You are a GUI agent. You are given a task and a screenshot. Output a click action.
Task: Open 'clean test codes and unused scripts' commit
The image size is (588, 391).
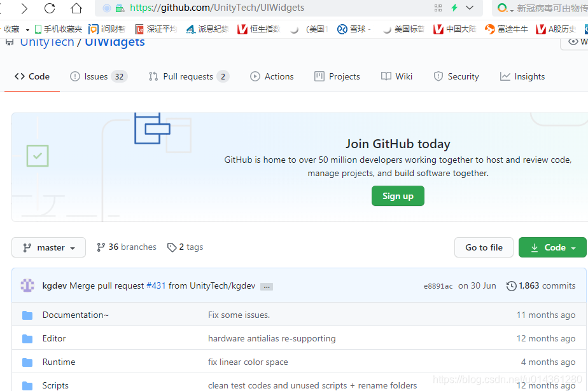(x=312, y=386)
